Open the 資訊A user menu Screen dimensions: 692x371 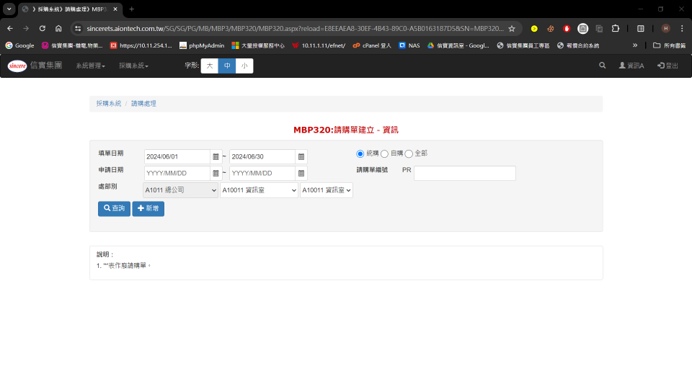[x=632, y=66]
